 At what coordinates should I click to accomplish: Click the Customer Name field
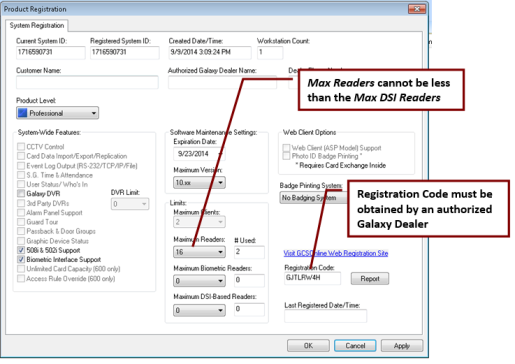coord(87,82)
